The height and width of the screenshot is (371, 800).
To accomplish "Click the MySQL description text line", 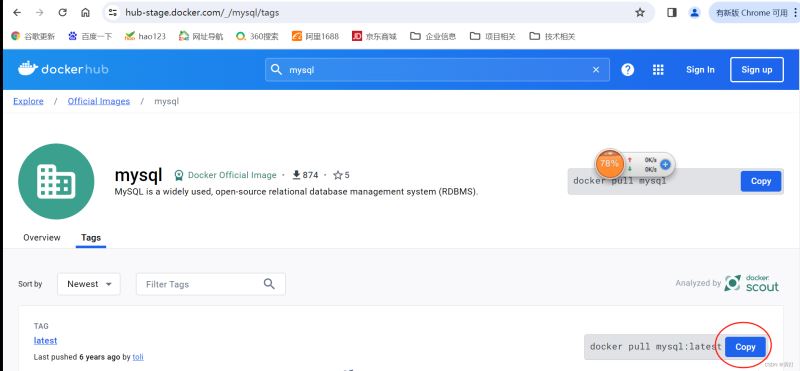I will pos(296,192).
